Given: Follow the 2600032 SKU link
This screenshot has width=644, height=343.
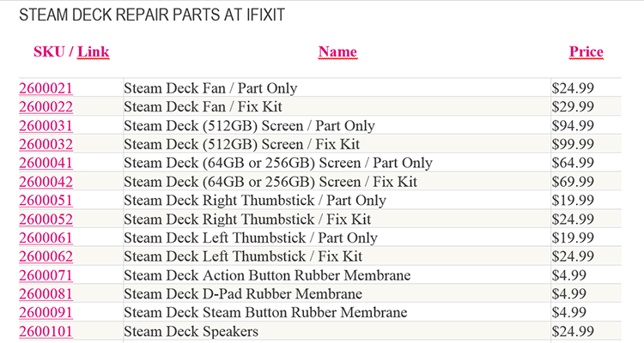Looking at the screenshot, I should tap(46, 144).
